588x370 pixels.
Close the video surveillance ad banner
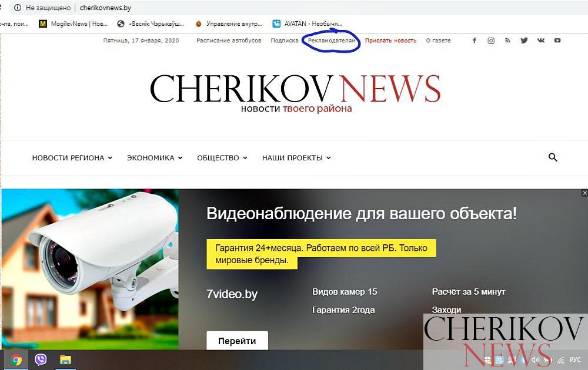(x=584, y=193)
